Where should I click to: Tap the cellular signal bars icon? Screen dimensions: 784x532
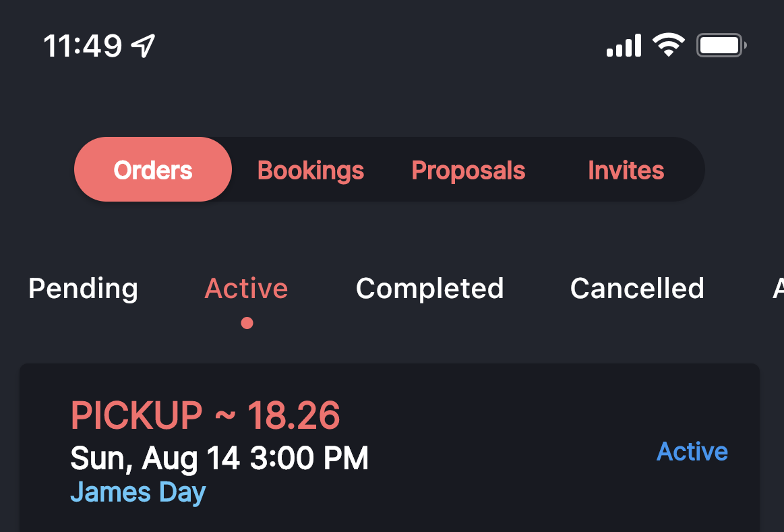[x=624, y=45]
